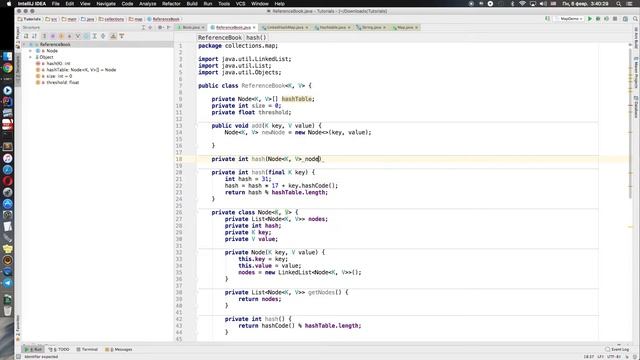This screenshot has height=360, width=640.
Task: Switch to the Map.java editor tab
Action: [x=405, y=27]
